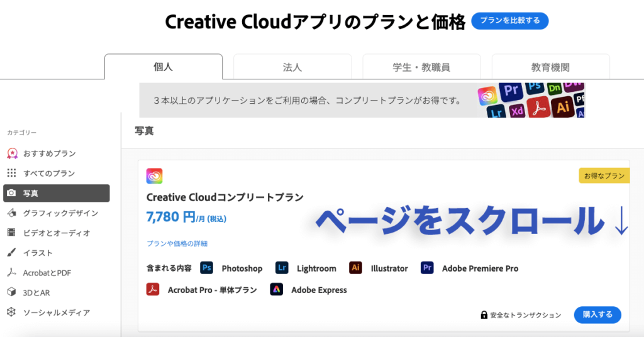This screenshot has width=644, height=337.
Task: Click the カテゴリー sidebar heading
Action: click(x=22, y=133)
